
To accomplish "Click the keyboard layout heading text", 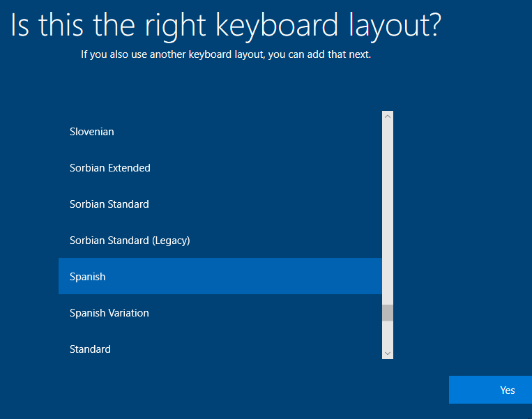I will click(x=226, y=25).
